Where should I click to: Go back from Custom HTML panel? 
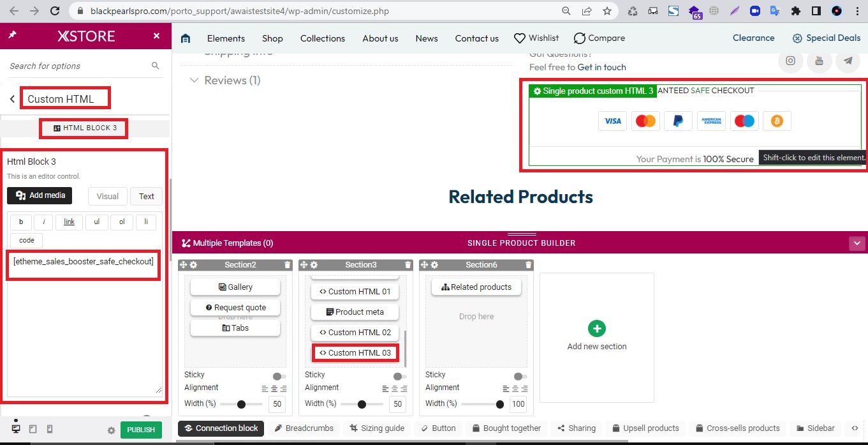12,99
